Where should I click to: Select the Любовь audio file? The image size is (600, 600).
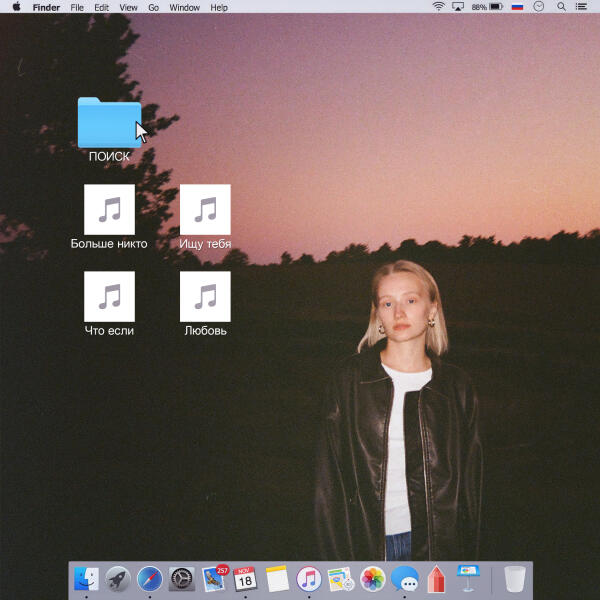click(x=205, y=296)
